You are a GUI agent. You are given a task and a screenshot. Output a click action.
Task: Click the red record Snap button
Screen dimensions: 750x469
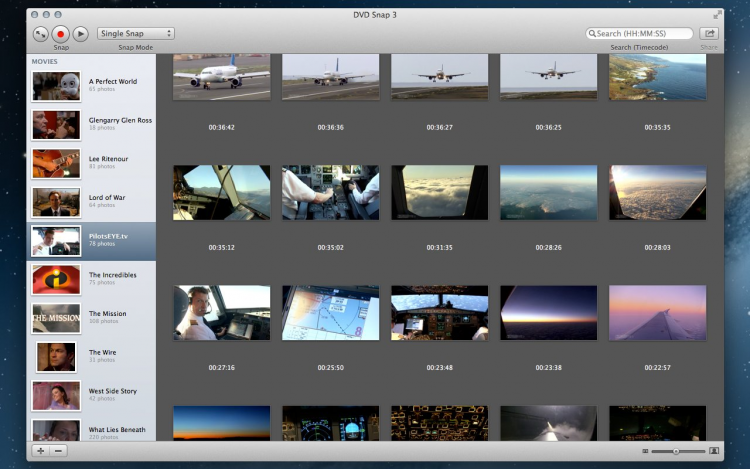click(x=60, y=34)
